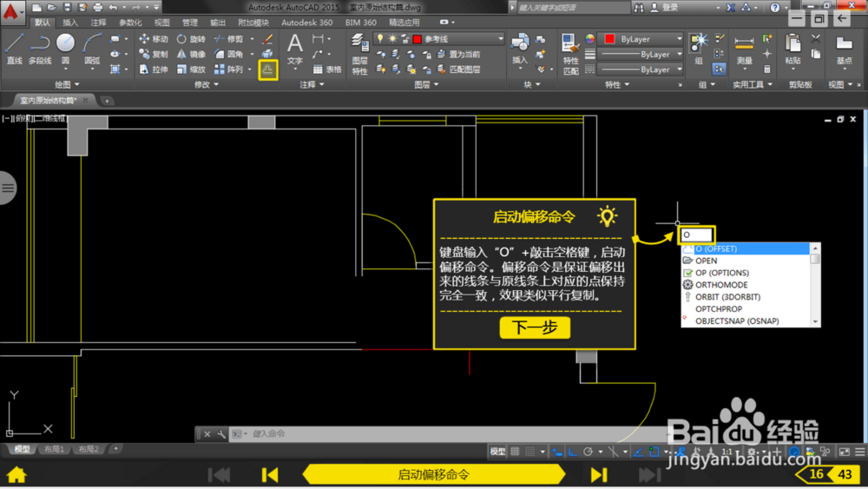Image resolution: width=868 pixels, height=489 pixels.
Task: Toggle dynamic input in status bar
Action: click(557, 452)
